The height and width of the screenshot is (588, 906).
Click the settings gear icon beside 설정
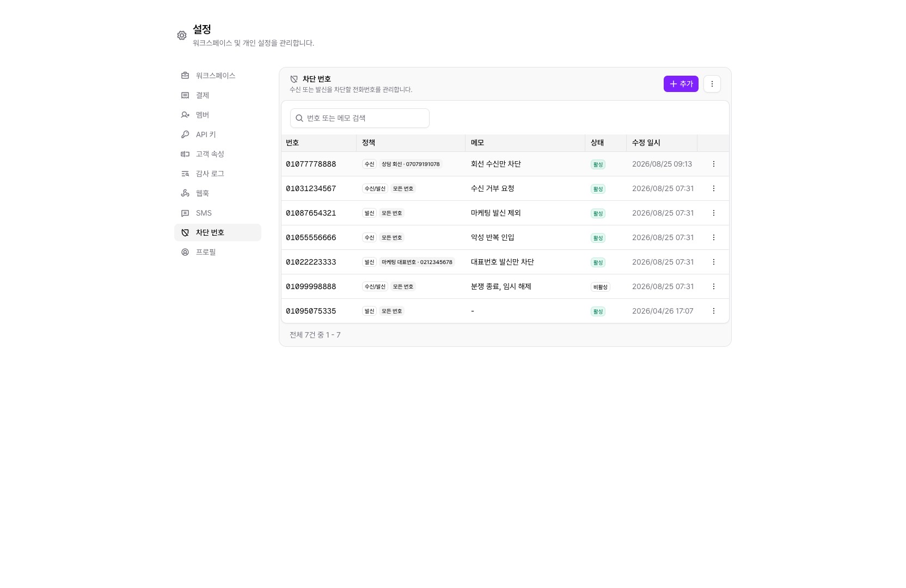pos(182,35)
